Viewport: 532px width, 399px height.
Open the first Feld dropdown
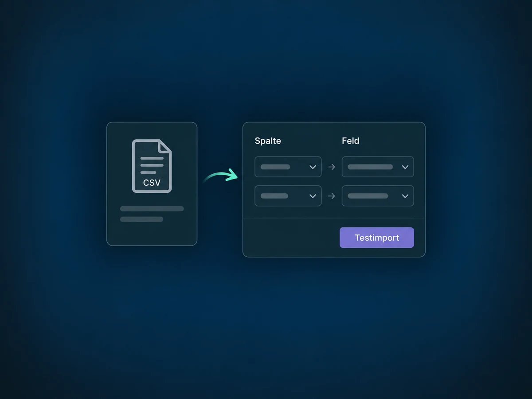tap(378, 167)
